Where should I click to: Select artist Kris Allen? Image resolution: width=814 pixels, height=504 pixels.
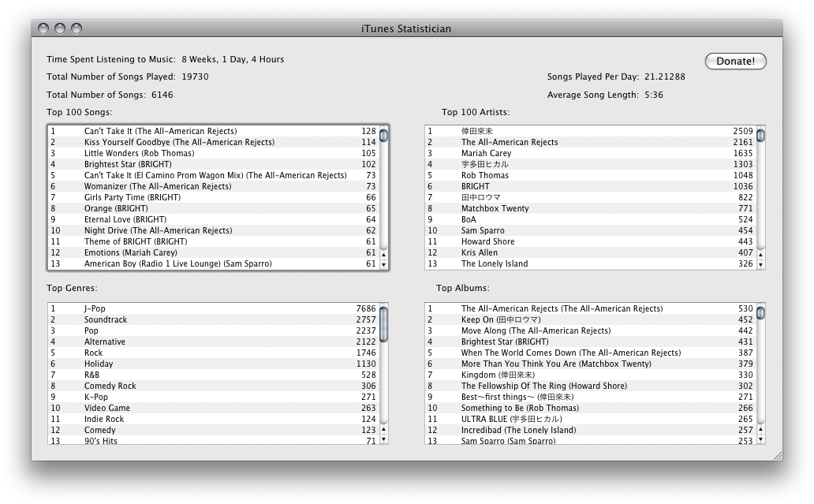tap(591, 252)
